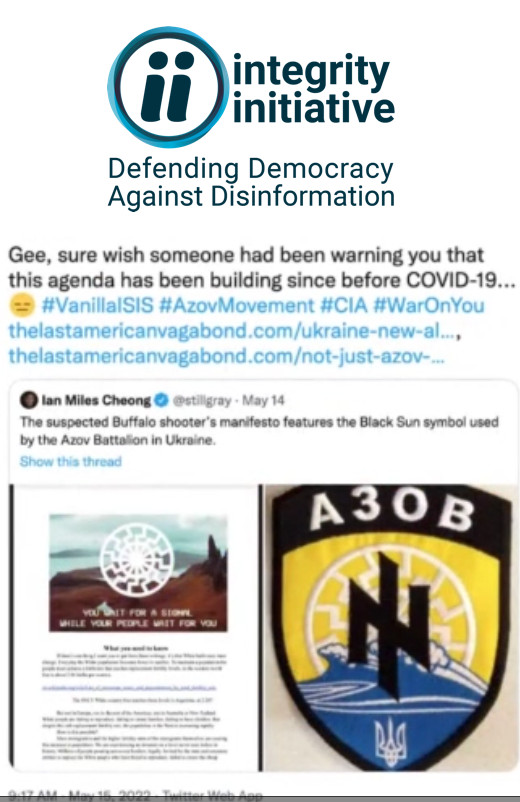Screen dimensions: 520x802
Task: Click the @stillgray handle
Action: (x=201, y=400)
